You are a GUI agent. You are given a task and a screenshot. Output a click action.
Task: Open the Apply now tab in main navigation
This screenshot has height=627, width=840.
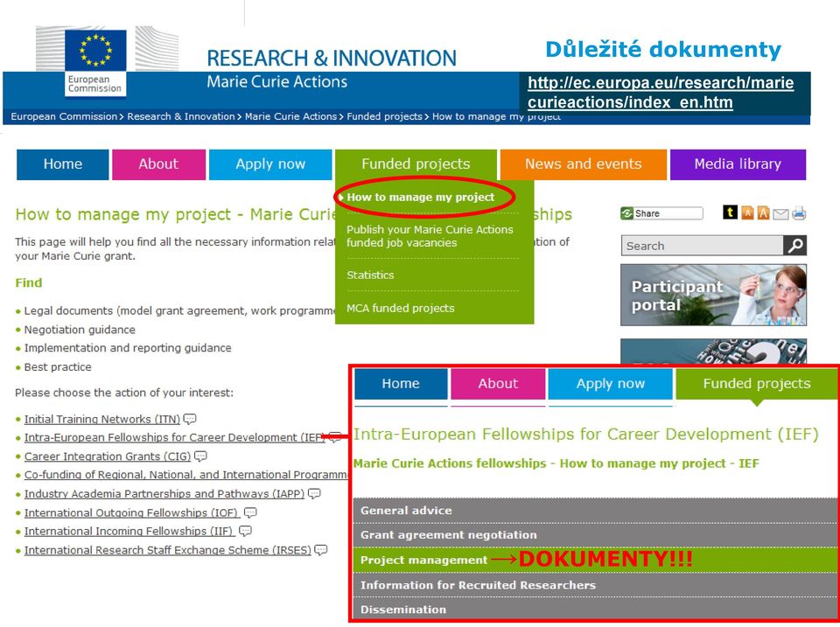(270, 164)
